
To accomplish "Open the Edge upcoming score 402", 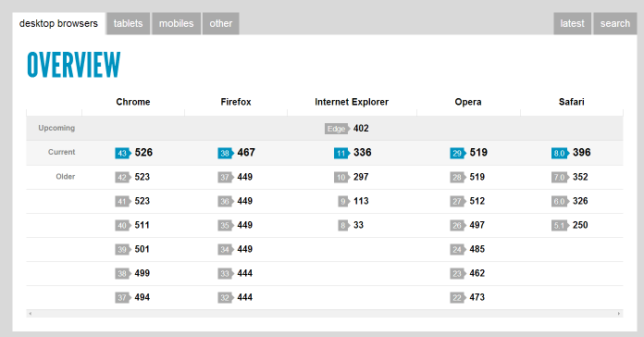I will coord(361,128).
